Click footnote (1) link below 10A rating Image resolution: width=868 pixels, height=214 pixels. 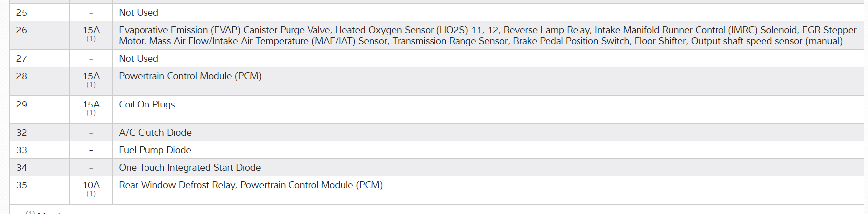coord(91,194)
